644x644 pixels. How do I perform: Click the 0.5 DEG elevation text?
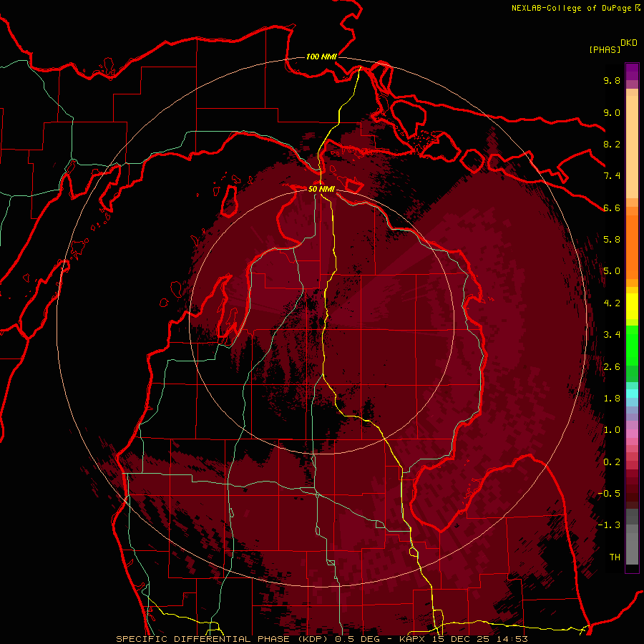357,639
